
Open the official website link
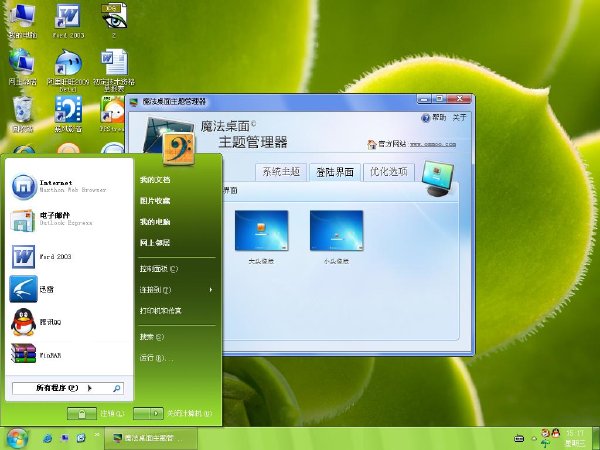coord(432,145)
